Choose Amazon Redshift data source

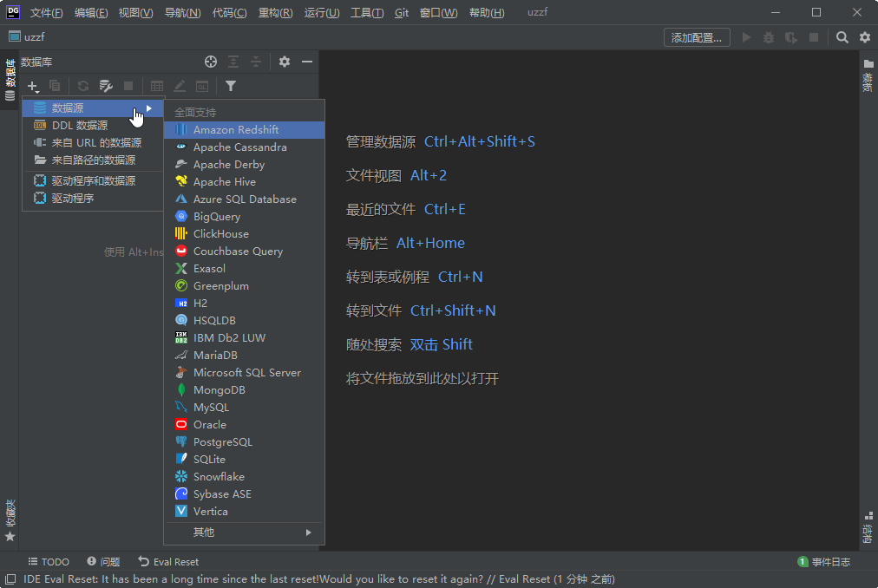click(244, 130)
